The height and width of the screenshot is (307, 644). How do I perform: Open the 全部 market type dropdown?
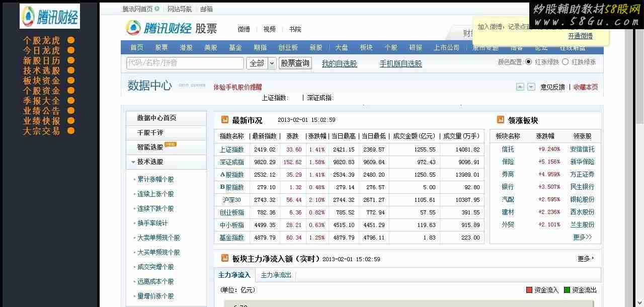(262, 63)
